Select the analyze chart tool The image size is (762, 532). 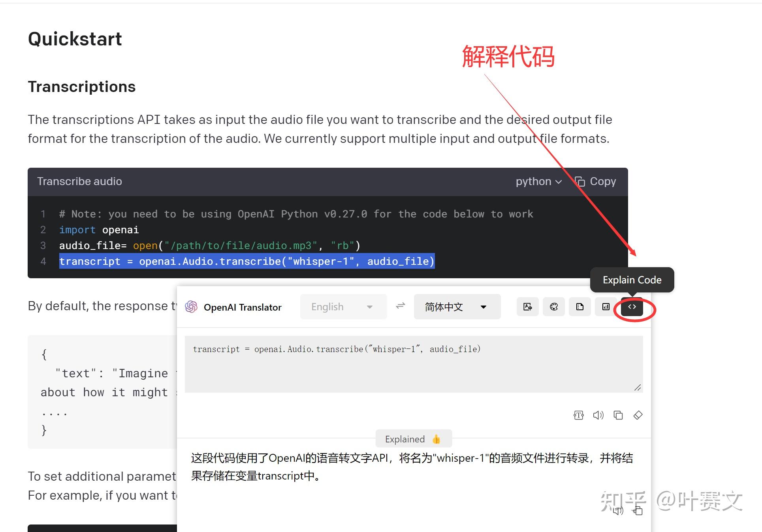606,307
